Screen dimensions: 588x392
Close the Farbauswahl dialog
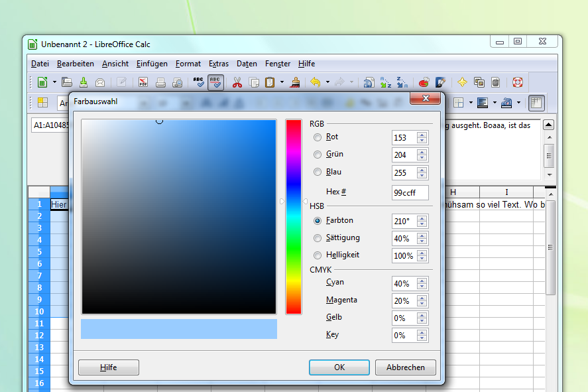pyautogui.click(x=425, y=98)
